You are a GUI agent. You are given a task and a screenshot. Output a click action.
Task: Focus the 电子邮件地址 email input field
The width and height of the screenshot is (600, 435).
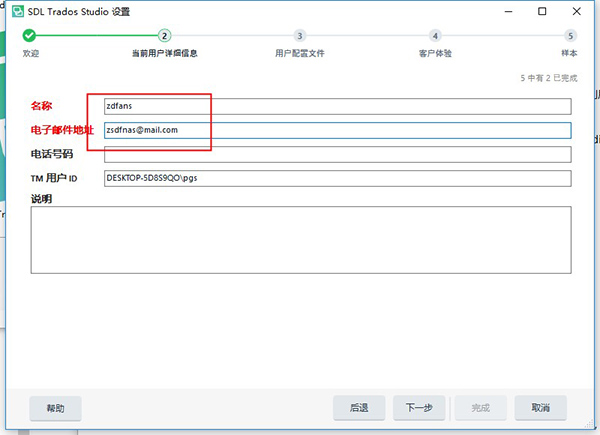[x=336, y=130]
